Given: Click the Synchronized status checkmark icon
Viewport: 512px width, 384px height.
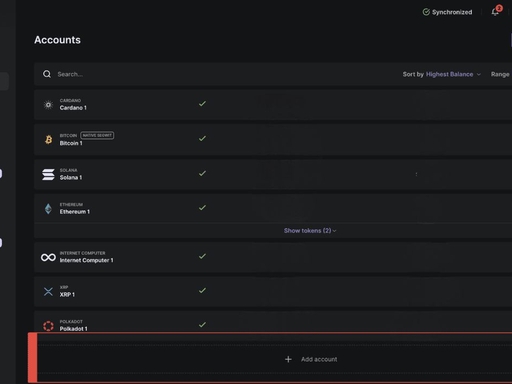Looking at the screenshot, I should (426, 12).
